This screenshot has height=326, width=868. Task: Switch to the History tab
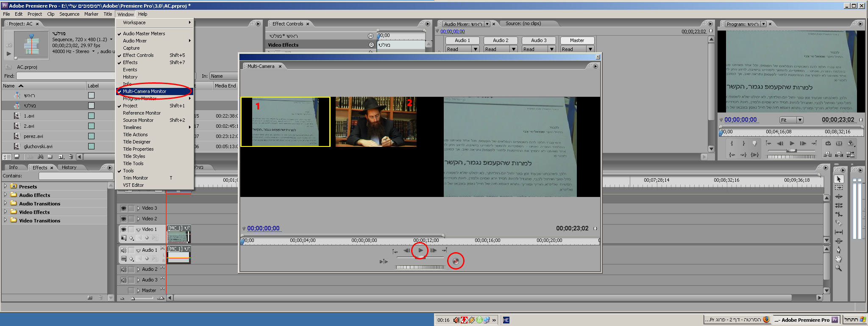point(69,167)
